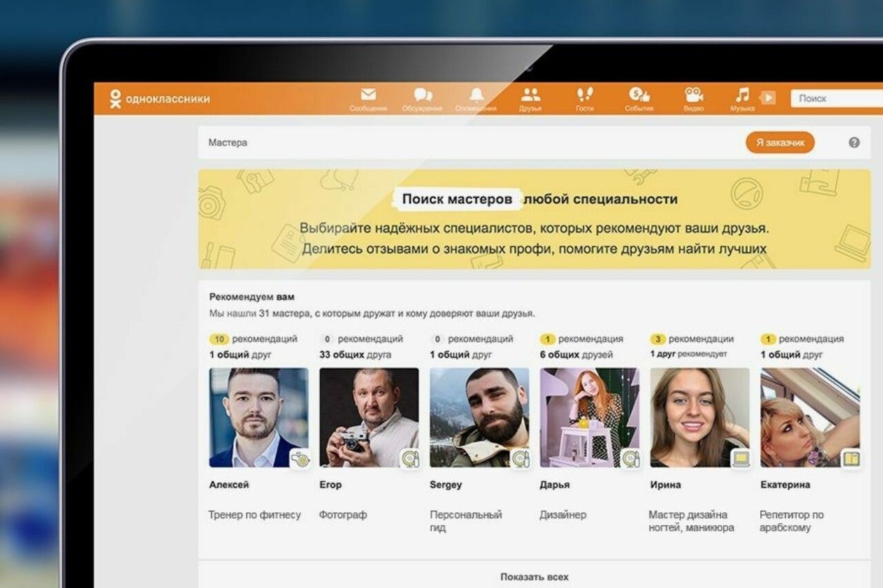
Task: Open Оповещения bell icon
Action: 476,95
